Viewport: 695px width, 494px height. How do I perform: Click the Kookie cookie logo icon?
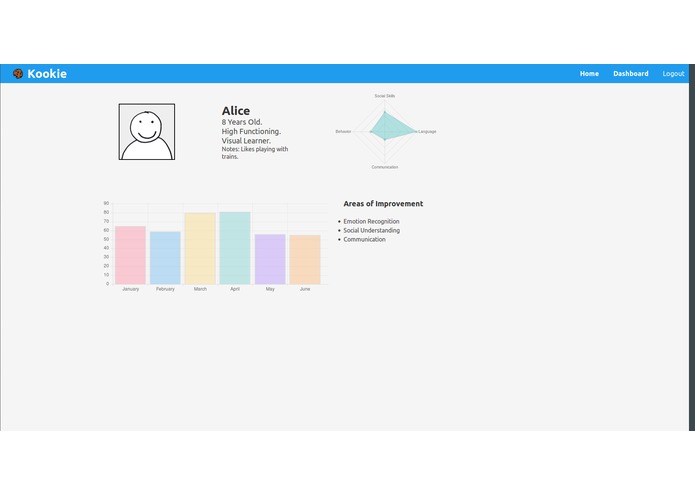18,74
